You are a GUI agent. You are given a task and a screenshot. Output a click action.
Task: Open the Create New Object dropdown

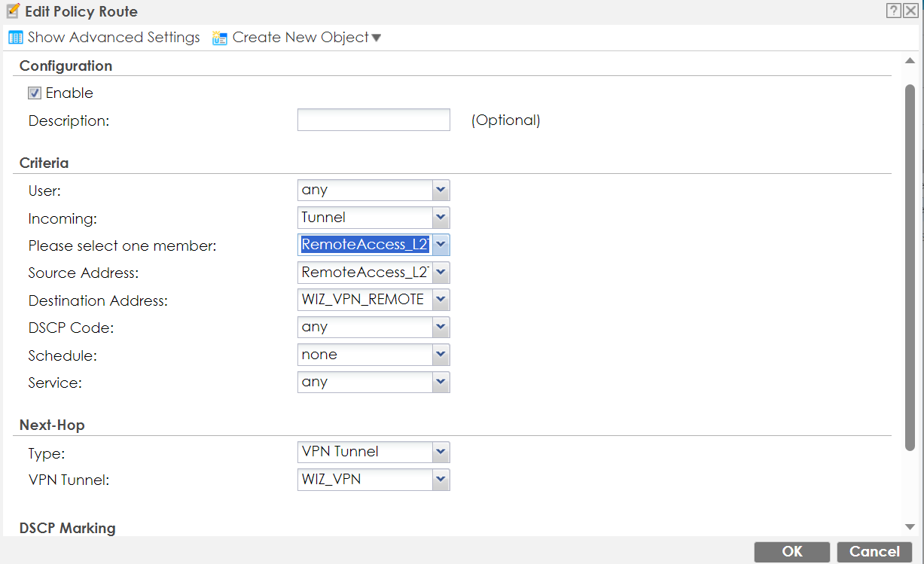374,36
